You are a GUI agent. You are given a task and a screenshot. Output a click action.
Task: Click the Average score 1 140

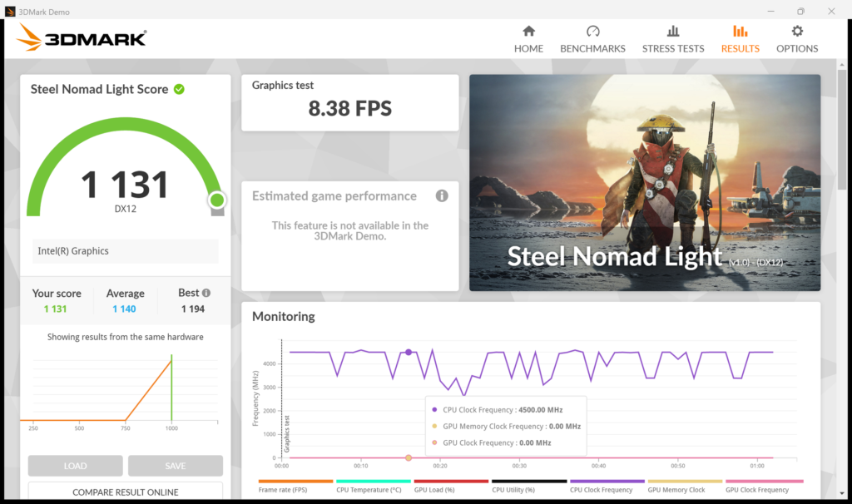click(x=125, y=309)
